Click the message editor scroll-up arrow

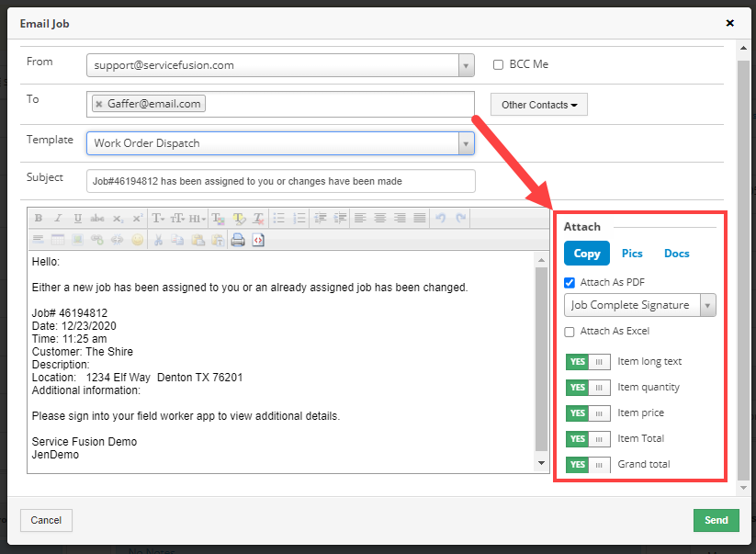pos(541,260)
